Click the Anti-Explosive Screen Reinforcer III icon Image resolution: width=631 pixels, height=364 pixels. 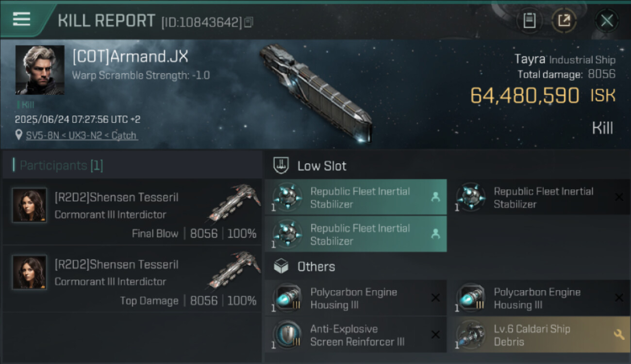coord(287,334)
